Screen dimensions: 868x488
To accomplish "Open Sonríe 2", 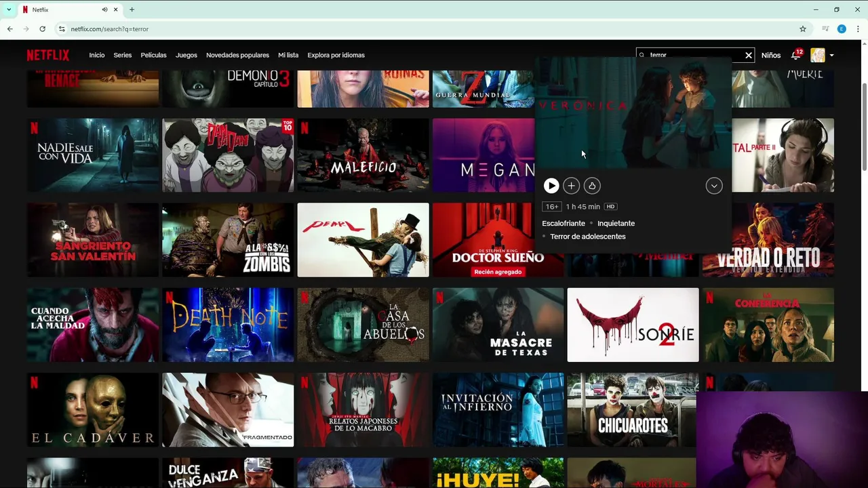I will [633, 325].
